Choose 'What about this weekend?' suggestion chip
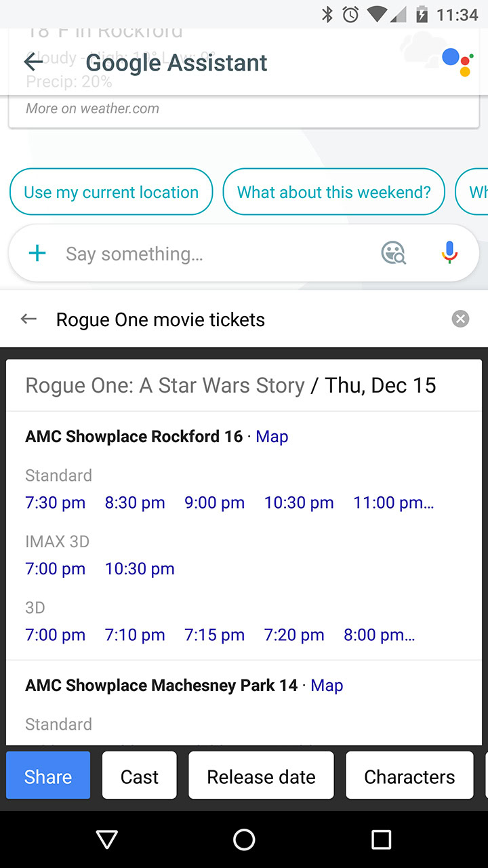This screenshot has width=488, height=868. (x=333, y=192)
